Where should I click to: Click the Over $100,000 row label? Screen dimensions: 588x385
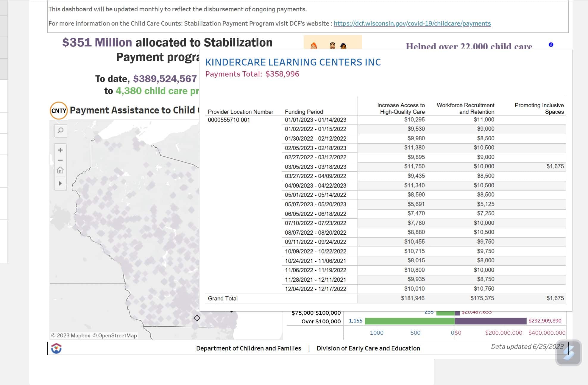tap(321, 321)
